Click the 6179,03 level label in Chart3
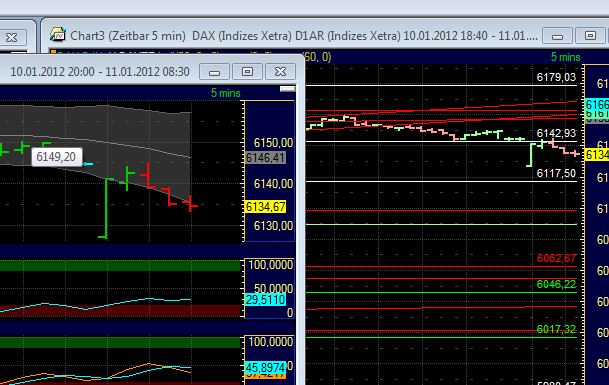609x385 pixels. 556,77
